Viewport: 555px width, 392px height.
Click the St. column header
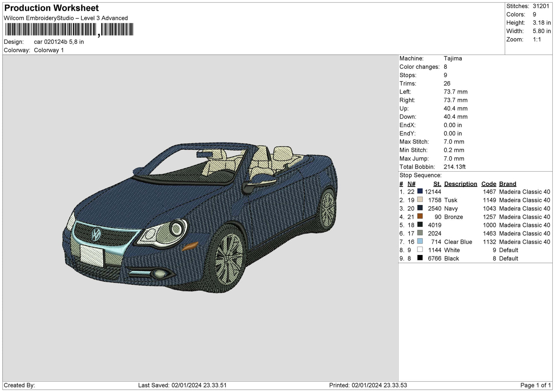tap(437, 184)
